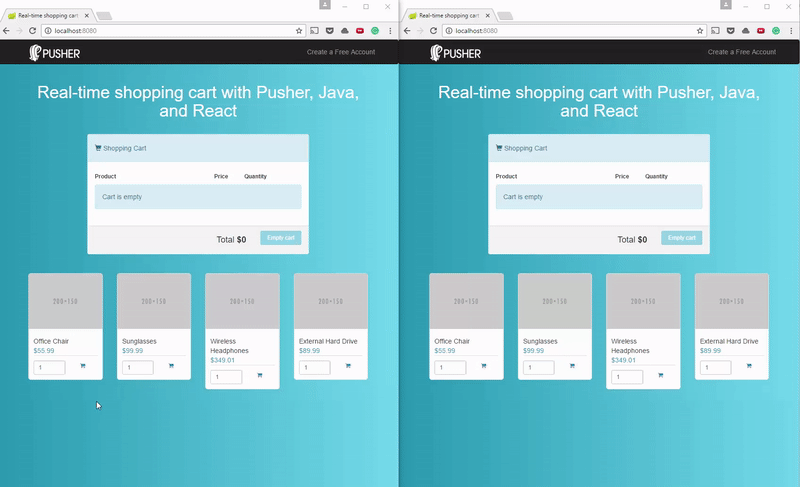Open Chrome menu in left browser
Viewport: 800px width, 487px height.
[x=390, y=31]
